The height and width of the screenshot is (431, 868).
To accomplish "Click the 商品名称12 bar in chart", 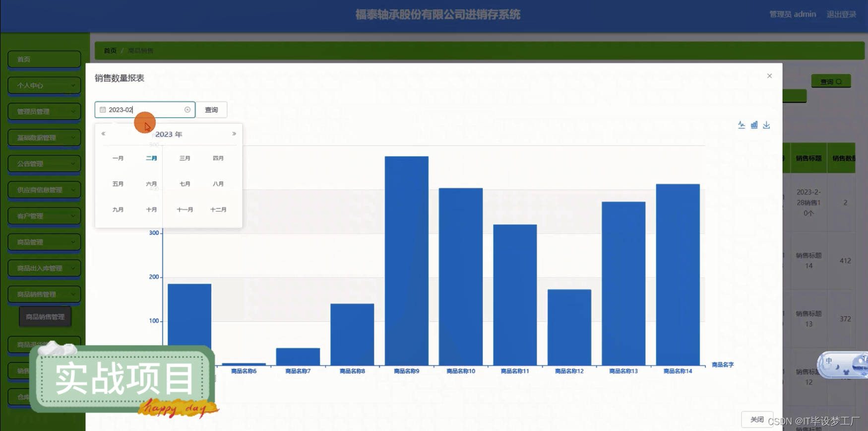I will click(x=569, y=327).
